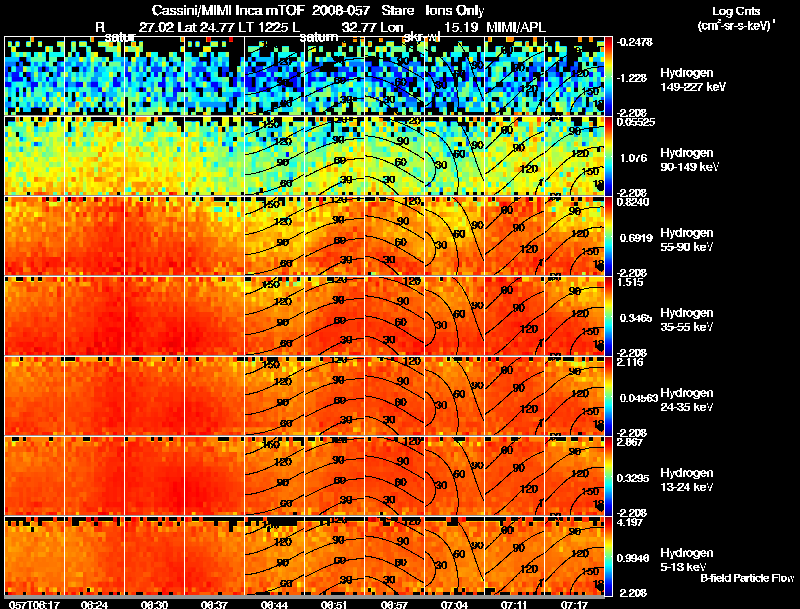Image resolution: width=800 pixels, height=609 pixels.
Task: Click the 2008-057 date in title
Action: tap(340, 11)
